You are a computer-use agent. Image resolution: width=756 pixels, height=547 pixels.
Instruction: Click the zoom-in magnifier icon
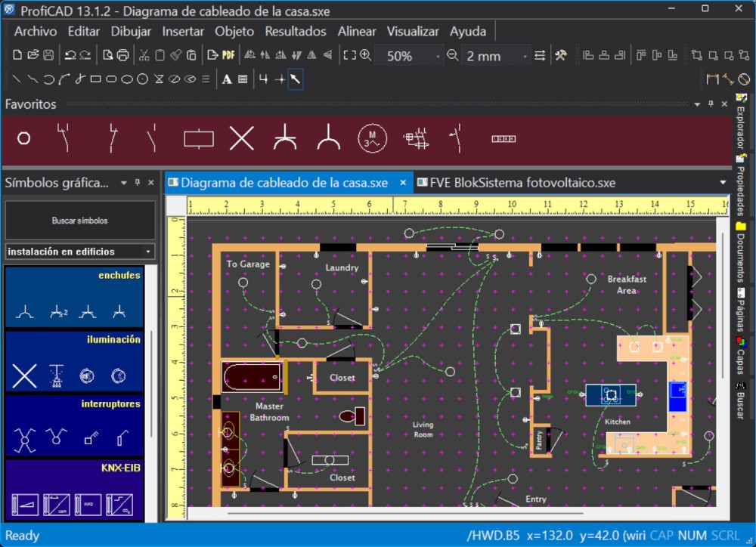click(366, 55)
